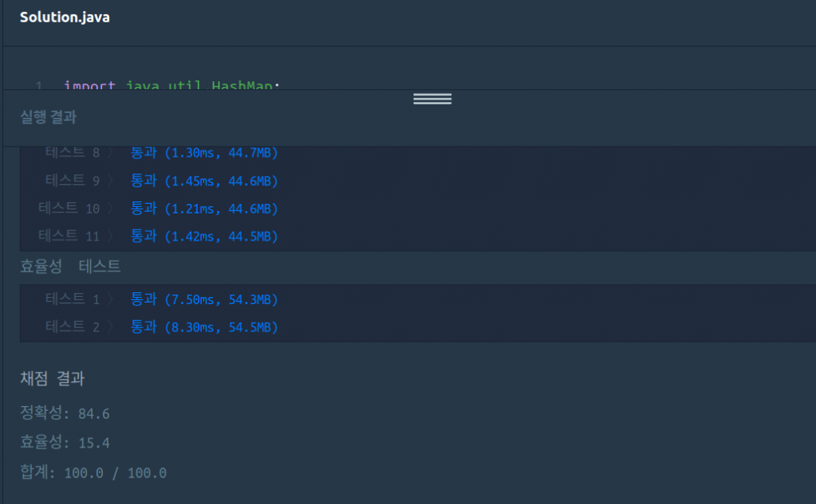This screenshot has height=504, width=816.
Task: Expand the 테스트 11 row chevron
Action: click(x=112, y=236)
